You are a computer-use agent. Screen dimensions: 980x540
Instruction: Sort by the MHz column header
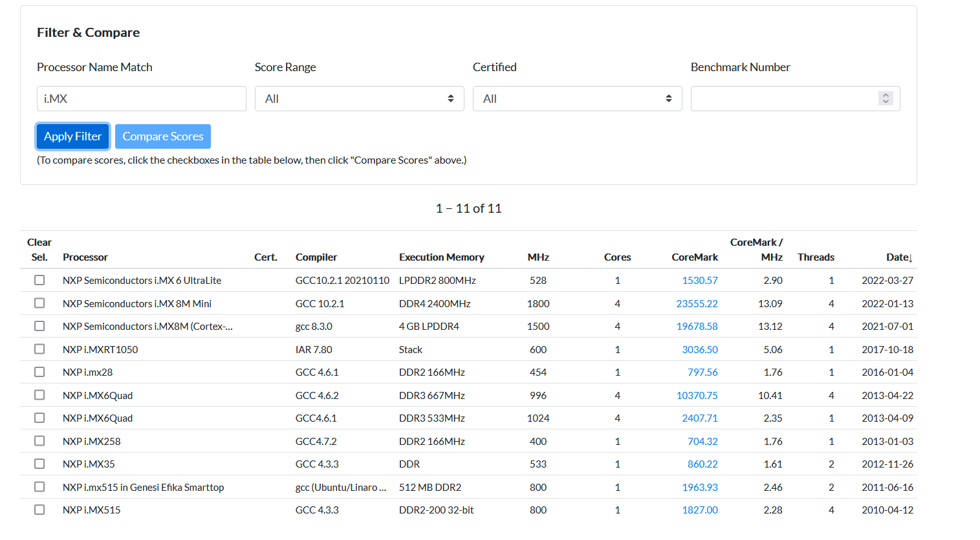pos(538,257)
